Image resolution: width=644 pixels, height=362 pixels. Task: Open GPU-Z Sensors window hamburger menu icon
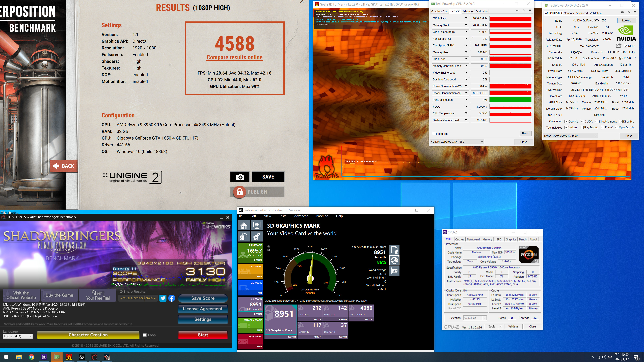point(530,11)
